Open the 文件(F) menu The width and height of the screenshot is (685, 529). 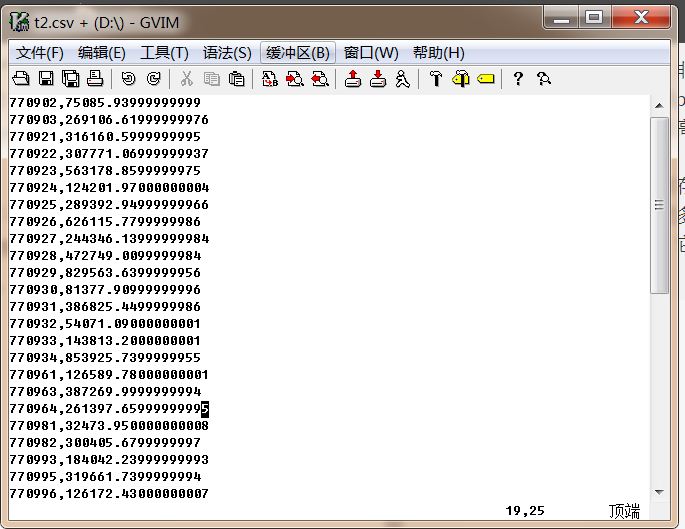40,53
